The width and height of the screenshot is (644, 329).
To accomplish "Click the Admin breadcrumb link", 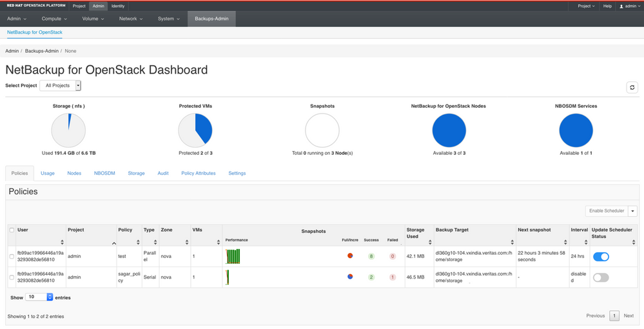I will [x=12, y=51].
